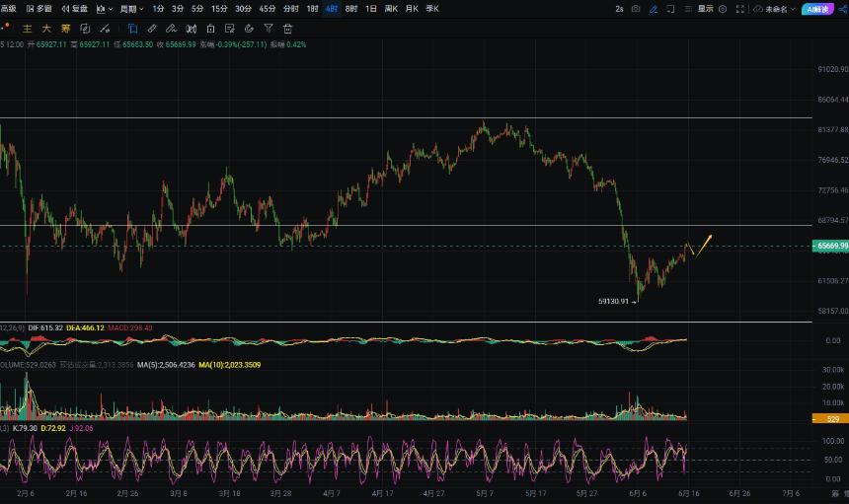Switch to the 5分 timeframe
The height and width of the screenshot is (504, 849).
pos(197,9)
